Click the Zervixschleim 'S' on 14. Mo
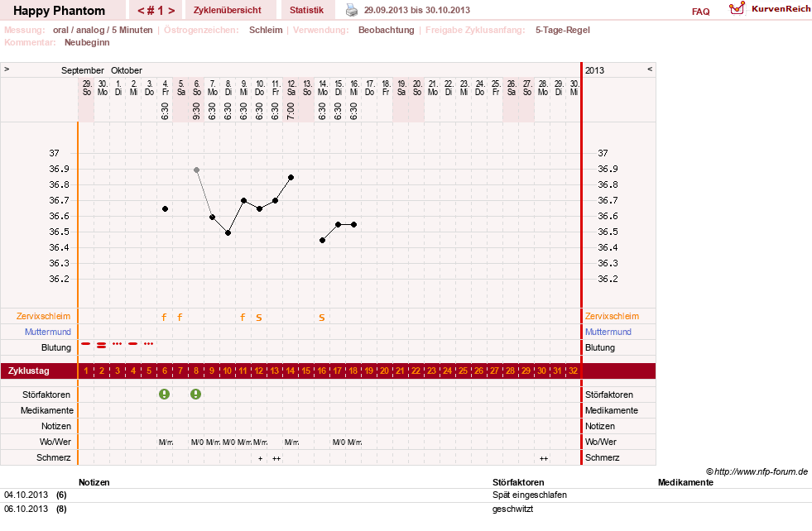812x531 pixels. click(322, 318)
